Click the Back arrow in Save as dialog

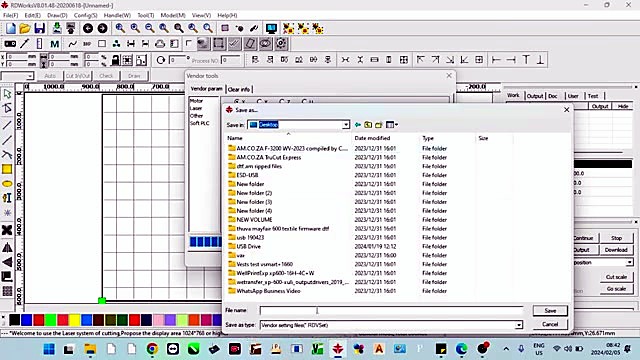pyautogui.click(x=358, y=124)
